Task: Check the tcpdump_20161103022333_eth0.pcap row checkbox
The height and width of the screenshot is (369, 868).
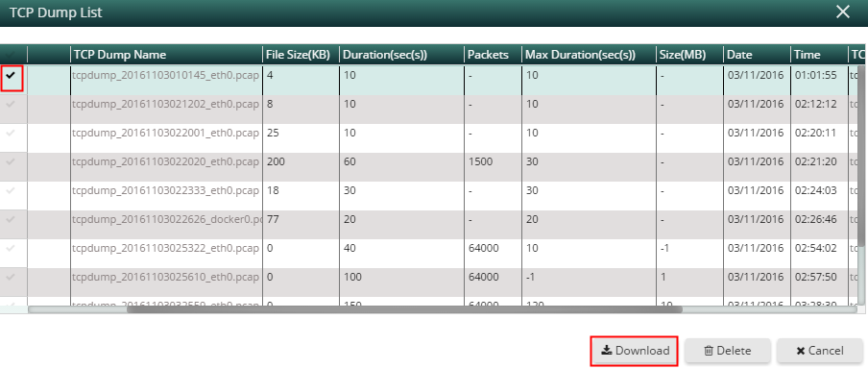Action: [11, 190]
